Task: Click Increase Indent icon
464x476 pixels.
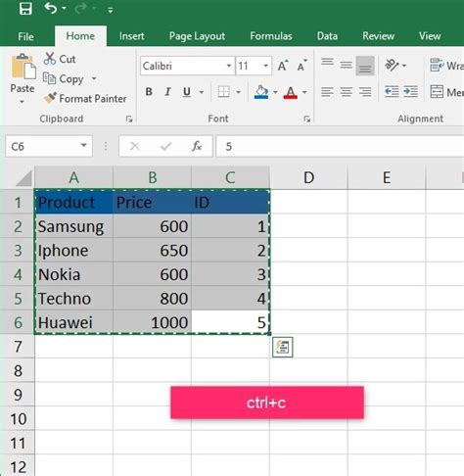Action: (x=410, y=92)
